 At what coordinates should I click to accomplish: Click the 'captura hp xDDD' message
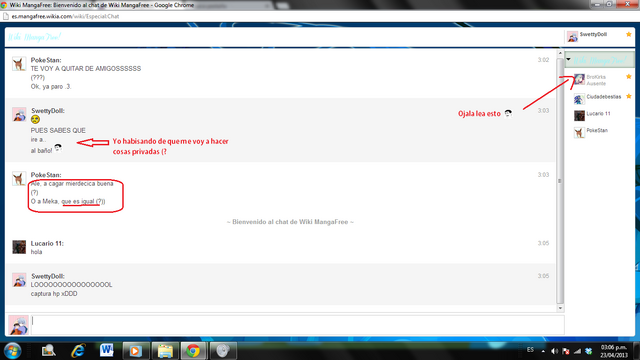[54, 294]
